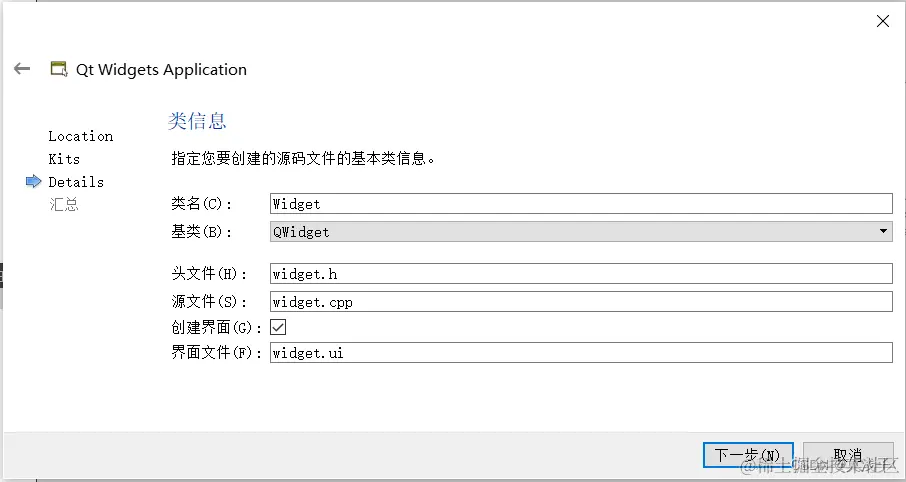
Task: Select the QWidget base class combo box
Action: click(x=581, y=231)
